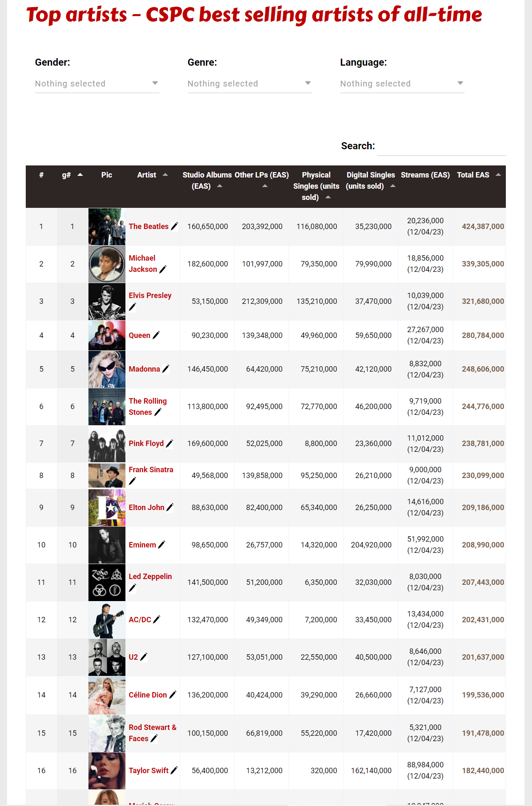
Task: Click The Rolling Stones photo thumbnail
Action: click(x=107, y=407)
